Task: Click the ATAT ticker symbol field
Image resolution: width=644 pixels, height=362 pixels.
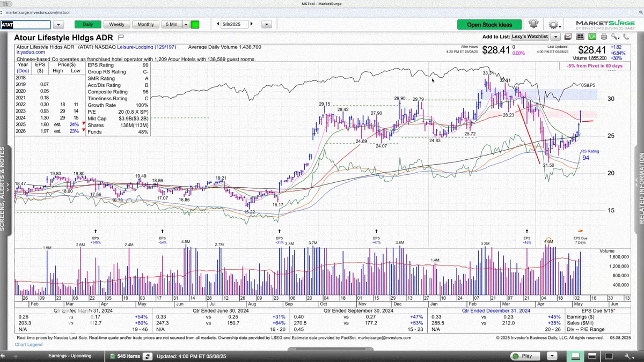Action: coord(25,25)
